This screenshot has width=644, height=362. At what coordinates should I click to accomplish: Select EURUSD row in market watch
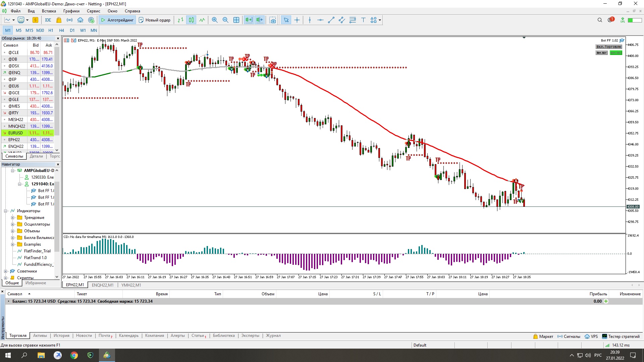coord(16,133)
